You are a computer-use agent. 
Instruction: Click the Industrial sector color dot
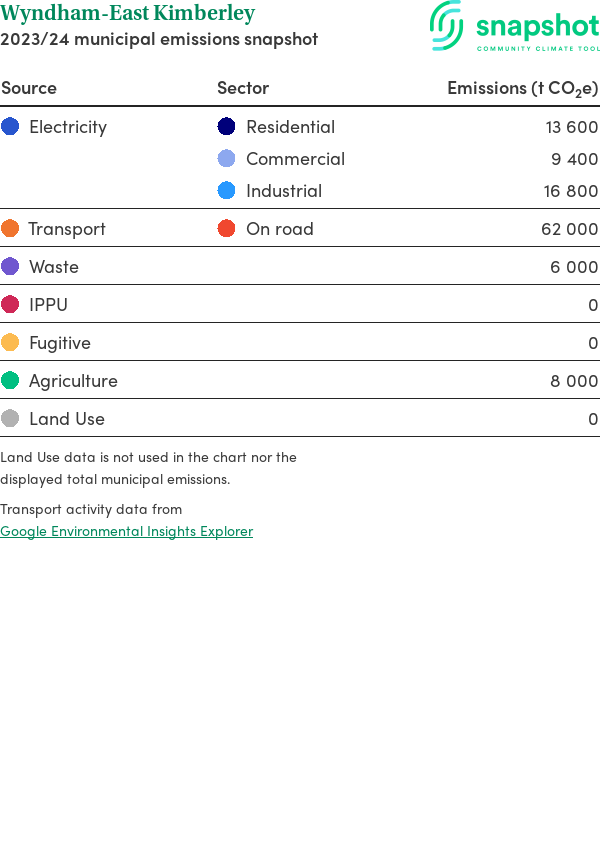(227, 191)
